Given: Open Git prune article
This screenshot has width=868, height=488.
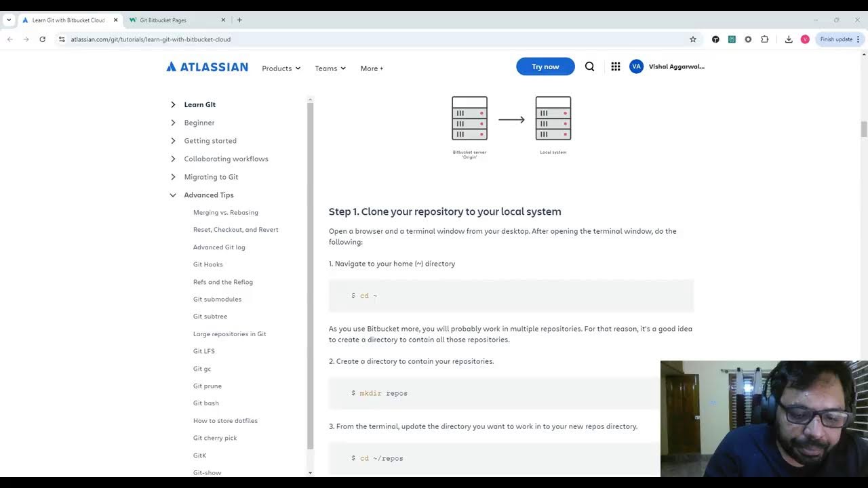Looking at the screenshot, I should pos(207,386).
